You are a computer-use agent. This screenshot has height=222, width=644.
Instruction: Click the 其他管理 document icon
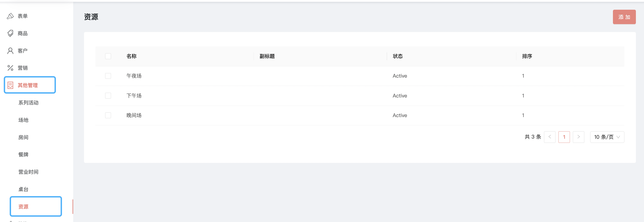pos(10,85)
